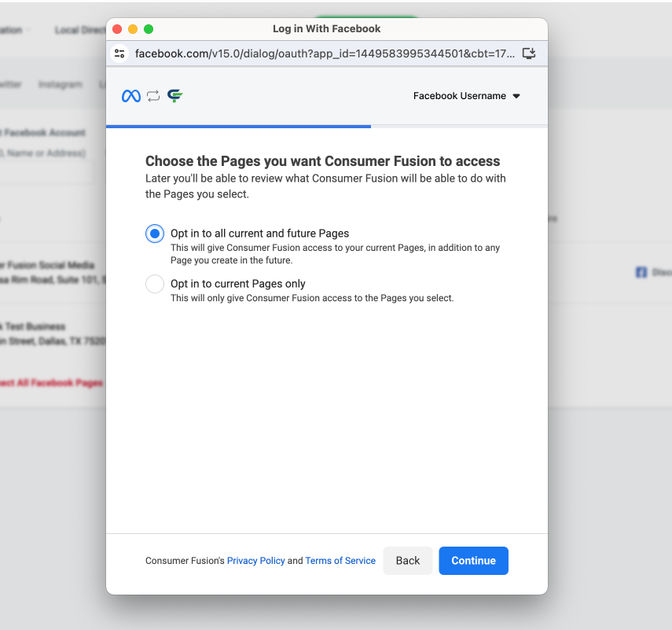Screen dimensions: 672x630
Task: Click the Meta logo icon
Action: coord(131,96)
